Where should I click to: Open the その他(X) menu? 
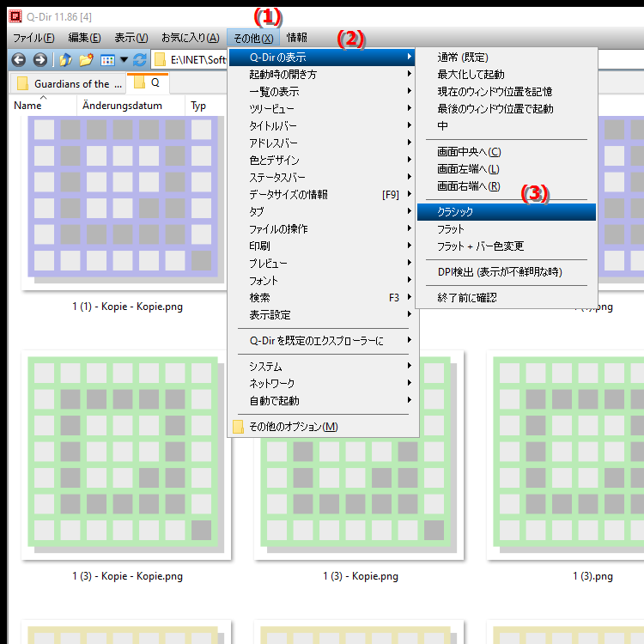click(x=253, y=38)
